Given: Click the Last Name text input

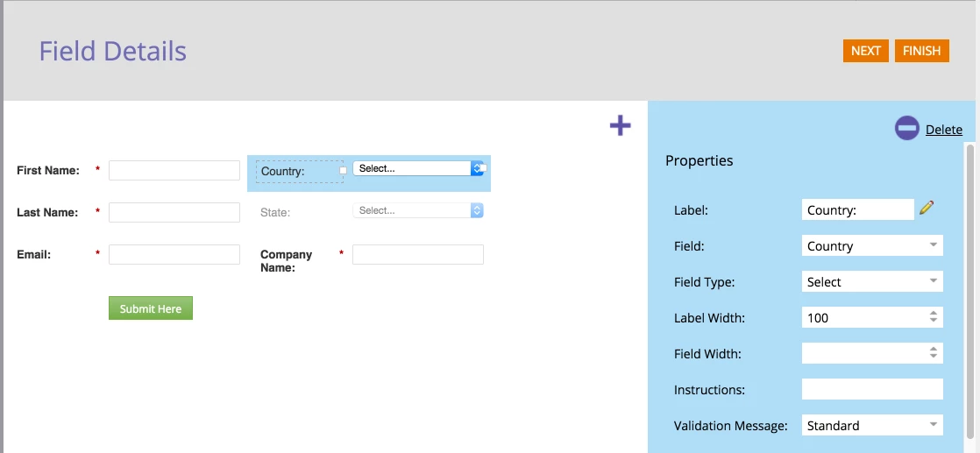Looking at the screenshot, I should point(174,212).
